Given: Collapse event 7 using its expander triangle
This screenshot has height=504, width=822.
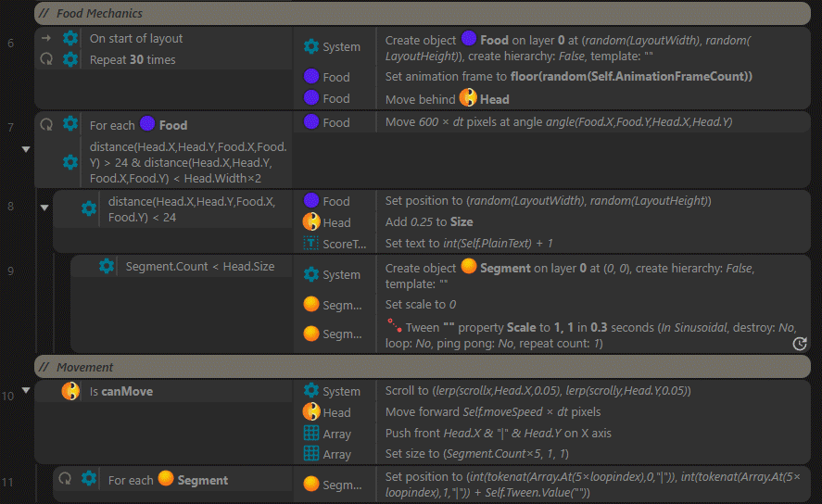Looking at the screenshot, I should (x=26, y=148).
